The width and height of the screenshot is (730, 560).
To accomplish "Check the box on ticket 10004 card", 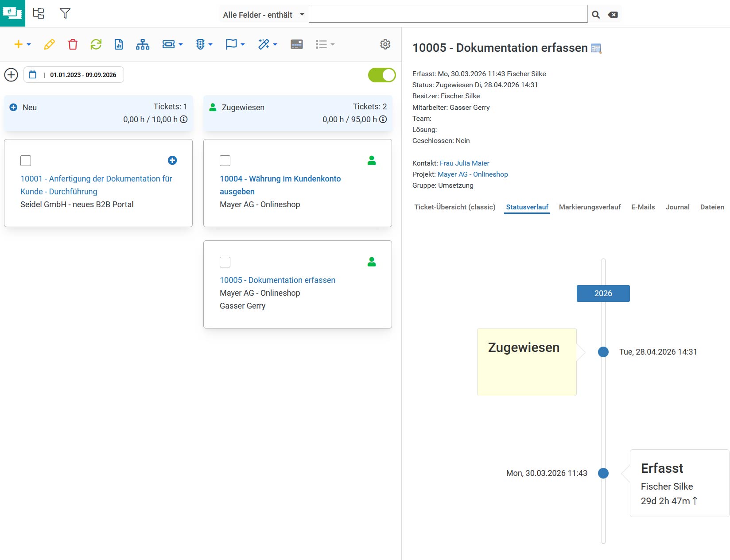I will coord(225,161).
